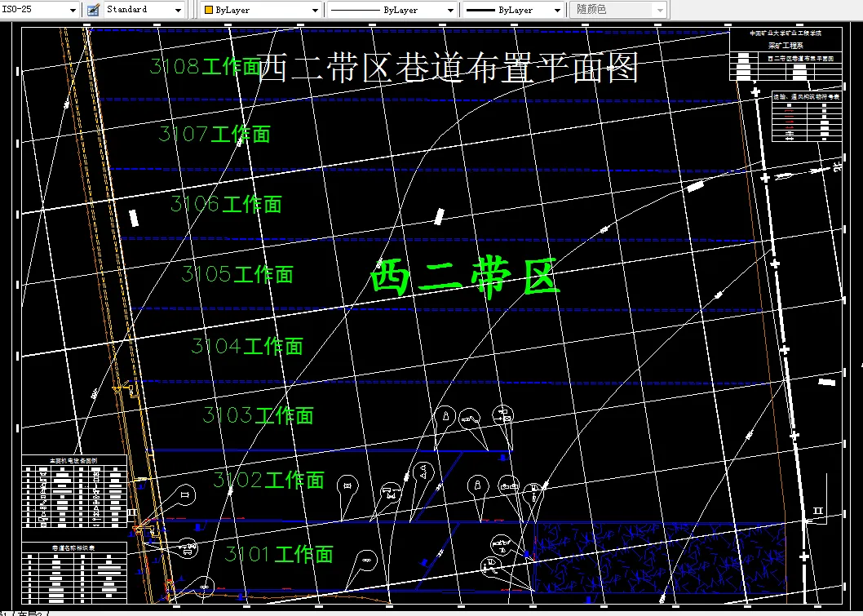Image resolution: width=863 pixels, height=616 pixels.
Task: Click the disabled 随颜色 plot style dropdown
Action: (619, 10)
